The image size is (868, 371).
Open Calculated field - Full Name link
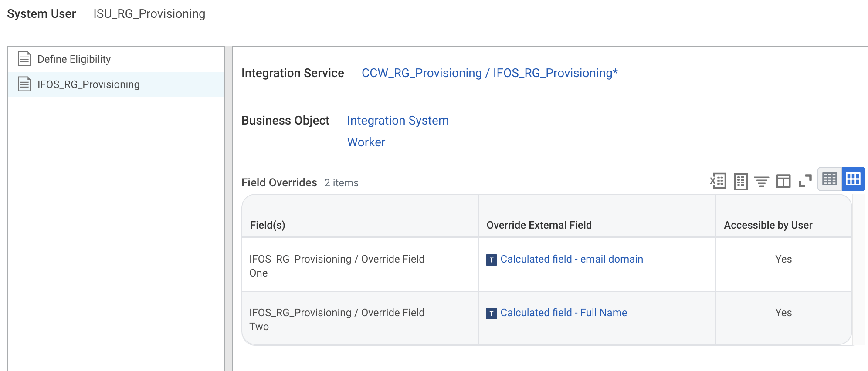[563, 313]
